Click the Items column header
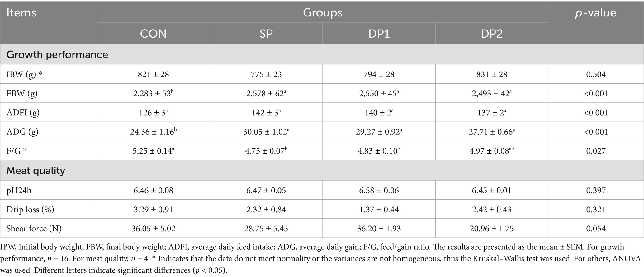This screenshot has height=277, width=644. pyautogui.click(x=21, y=13)
